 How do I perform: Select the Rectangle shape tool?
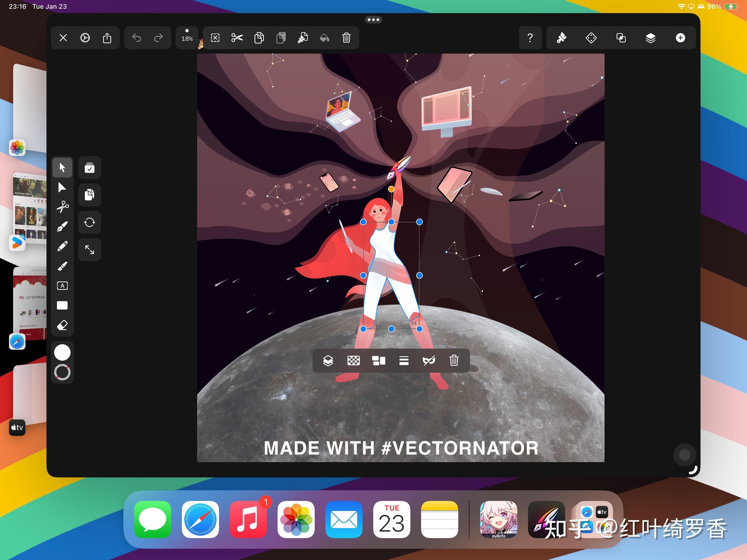(62, 306)
